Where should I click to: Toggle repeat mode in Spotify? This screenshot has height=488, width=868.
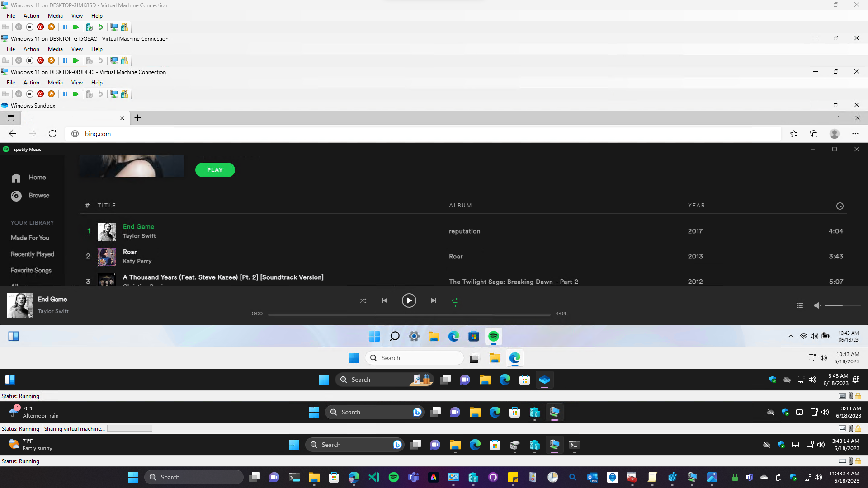coord(455,300)
